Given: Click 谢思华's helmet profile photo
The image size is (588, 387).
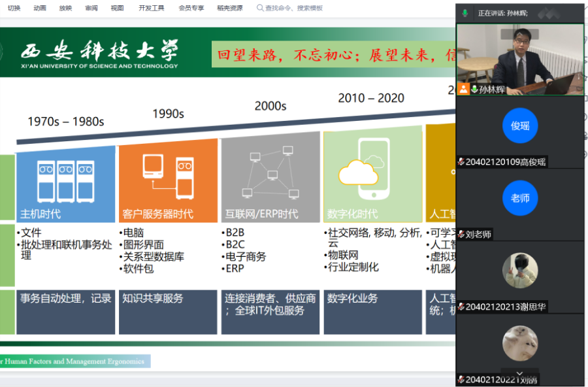Looking at the screenshot, I should click(x=520, y=271).
